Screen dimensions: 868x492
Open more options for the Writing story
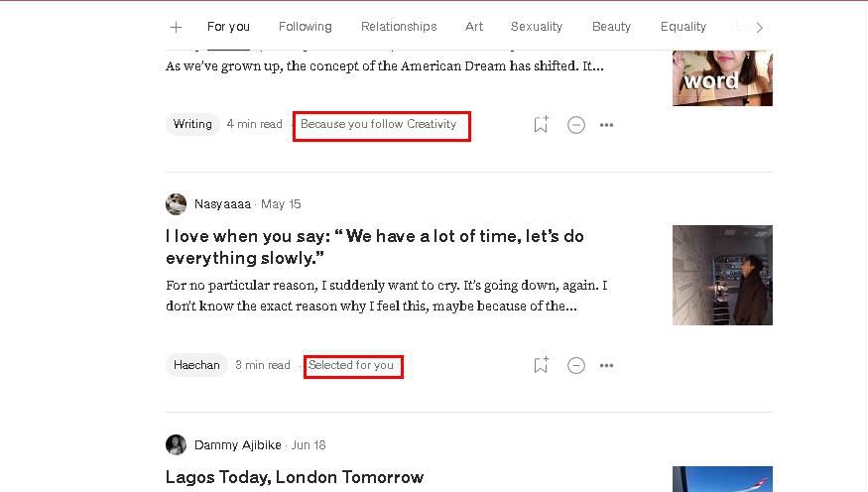(x=606, y=125)
